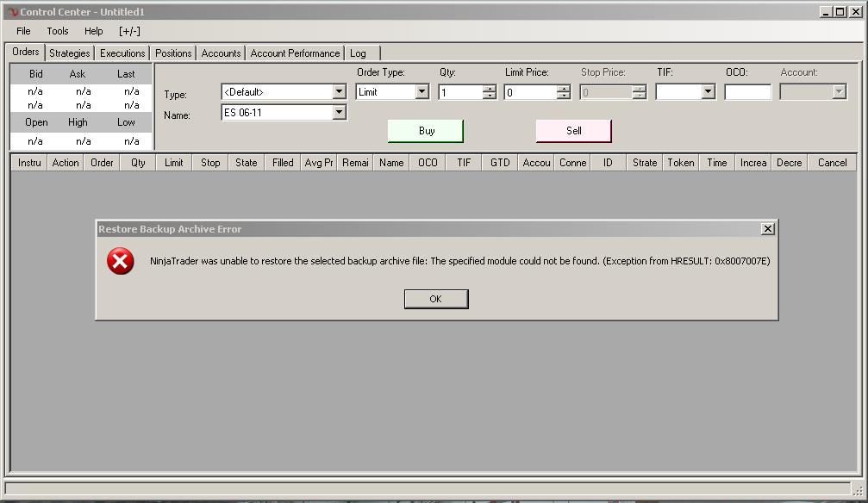Switch to the Executions tab

[x=122, y=53]
